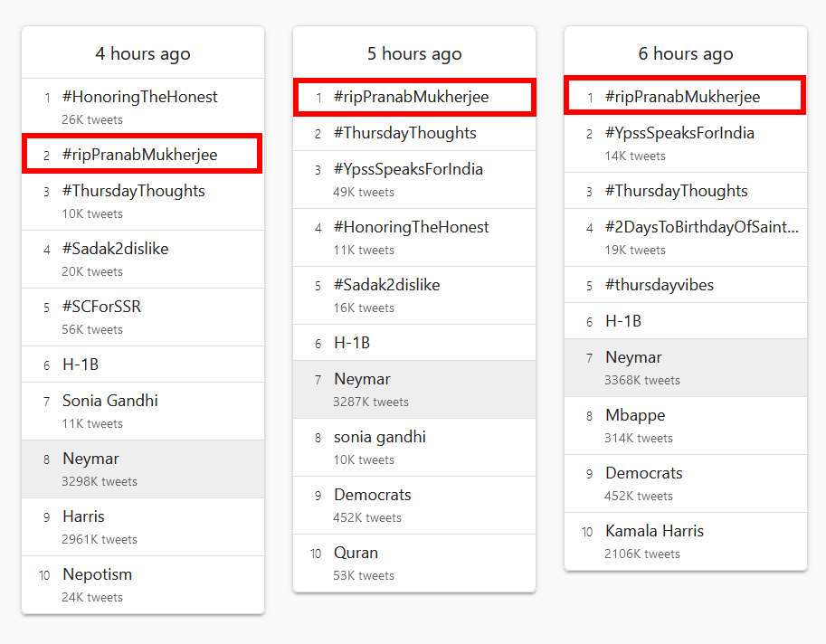Click #2DaysToBirthdayOfSaint trend
Viewport: 826px width, 644px height.
701,227
